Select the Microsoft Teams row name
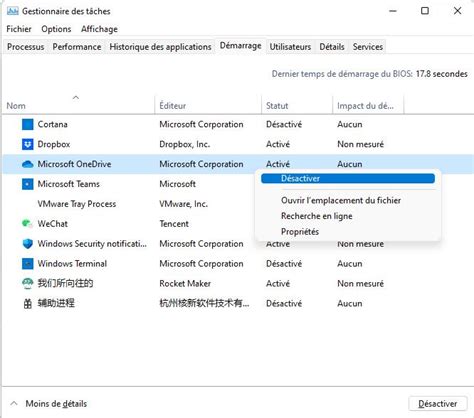This screenshot has width=474, height=418. tap(69, 184)
